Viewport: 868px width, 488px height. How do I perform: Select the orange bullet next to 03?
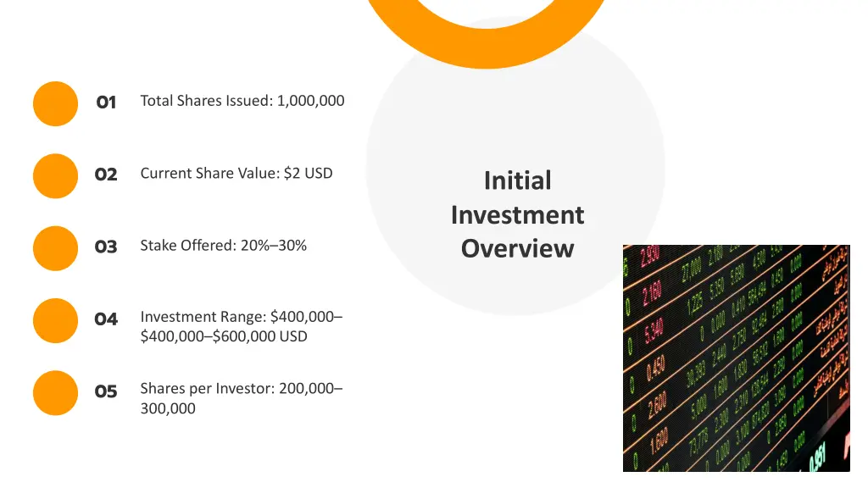55,248
